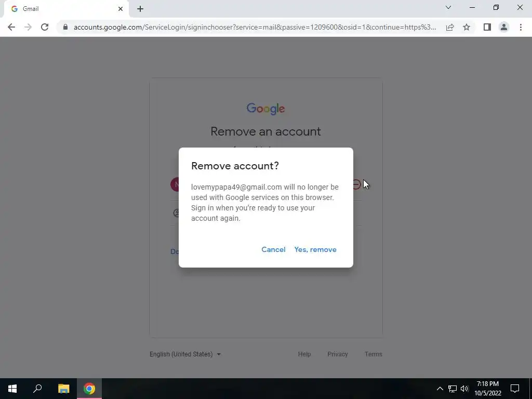Share this page using the share icon

click(450, 27)
